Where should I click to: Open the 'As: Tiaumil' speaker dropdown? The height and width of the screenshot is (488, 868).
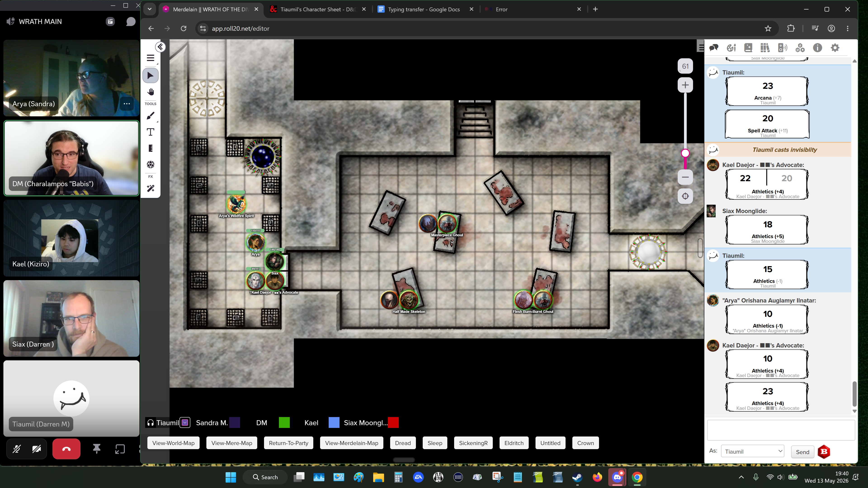click(752, 452)
